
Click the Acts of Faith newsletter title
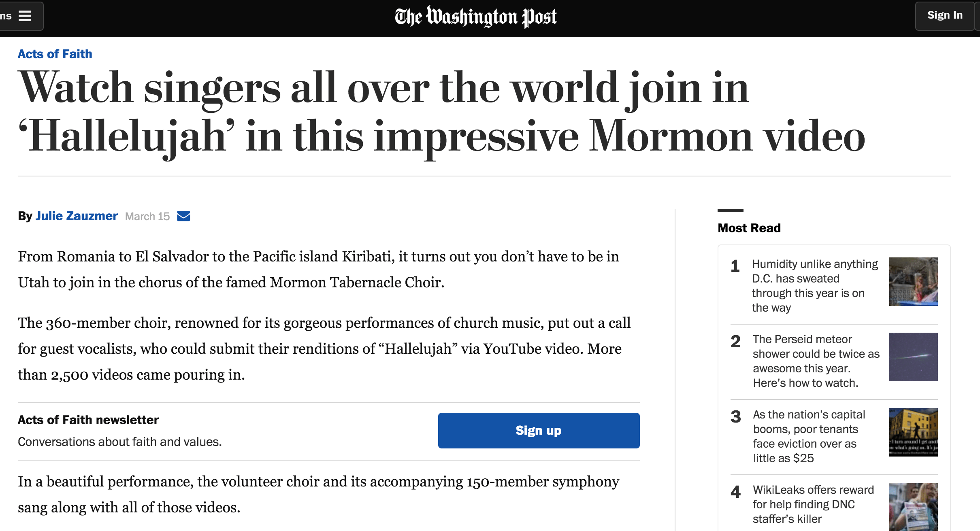(x=88, y=420)
